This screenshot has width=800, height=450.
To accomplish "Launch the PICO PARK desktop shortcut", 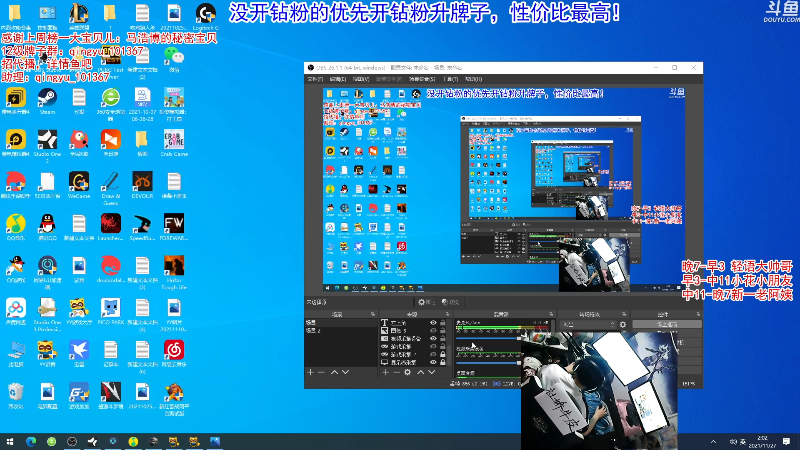I will (x=111, y=312).
